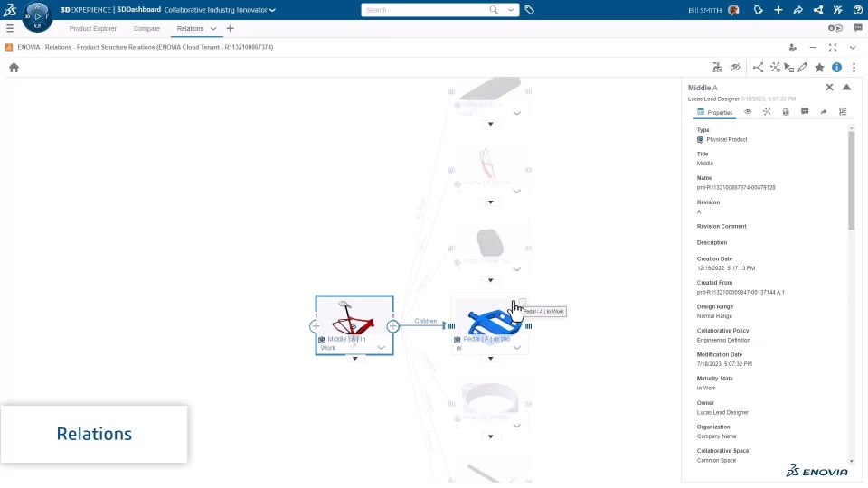Click the search magnifier icon
The width and height of the screenshot is (868, 488).
[494, 10]
